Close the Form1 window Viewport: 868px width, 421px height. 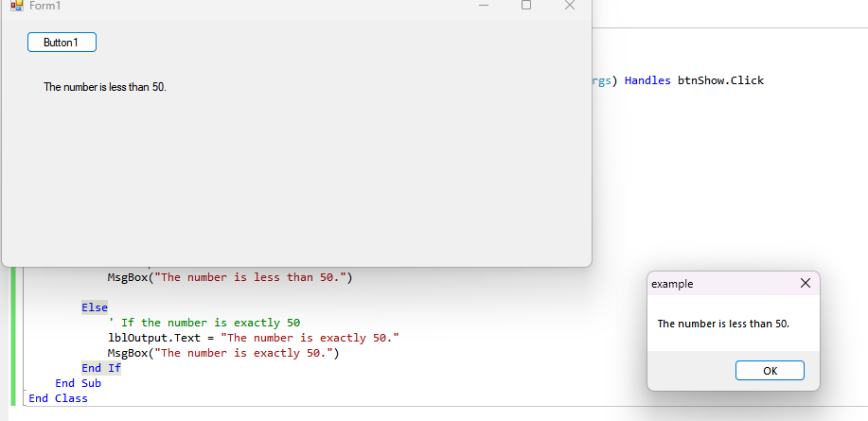[x=570, y=6]
